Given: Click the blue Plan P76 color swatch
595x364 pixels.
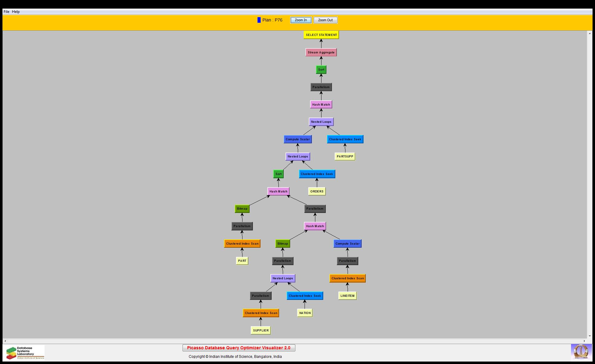Looking at the screenshot, I should [259, 20].
